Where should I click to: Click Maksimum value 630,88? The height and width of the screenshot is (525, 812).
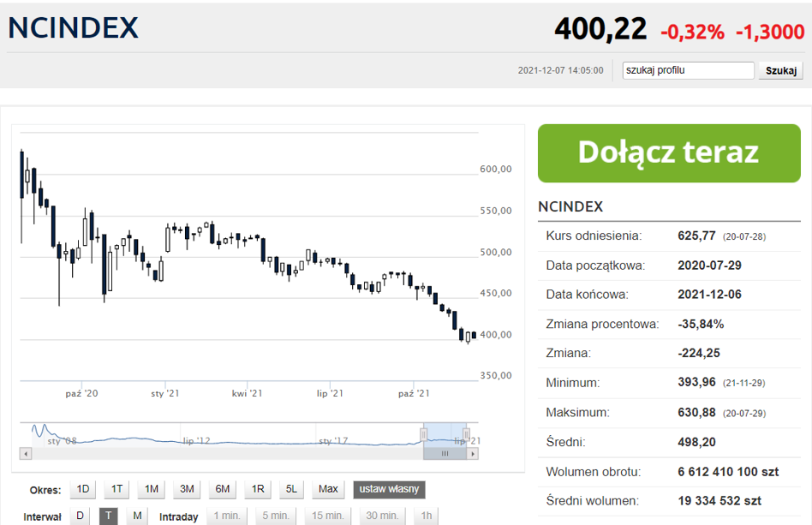pyautogui.click(x=696, y=413)
